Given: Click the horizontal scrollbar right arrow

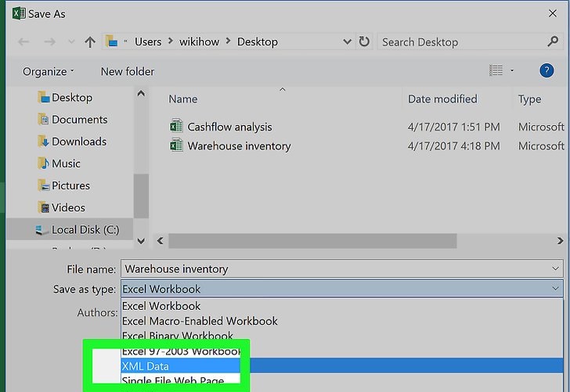Looking at the screenshot, I should click(560, 240).
